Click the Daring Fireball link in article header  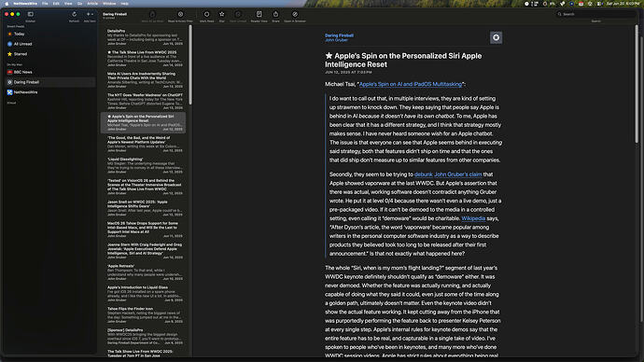point(339,35)
